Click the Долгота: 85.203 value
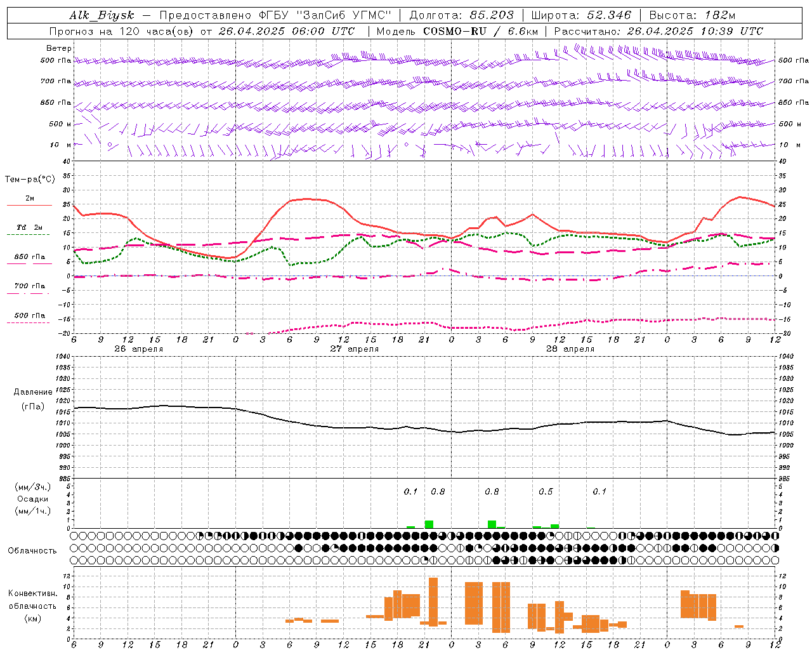This screenshot has width=812, height=650. (461, 16)
